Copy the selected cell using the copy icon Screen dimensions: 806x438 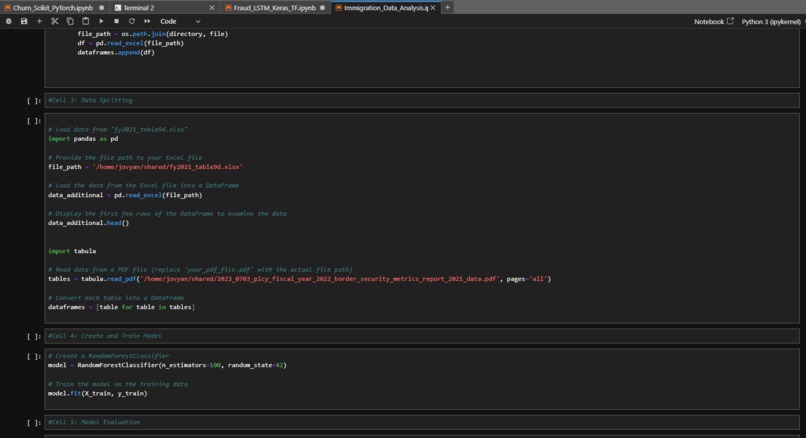70,21
